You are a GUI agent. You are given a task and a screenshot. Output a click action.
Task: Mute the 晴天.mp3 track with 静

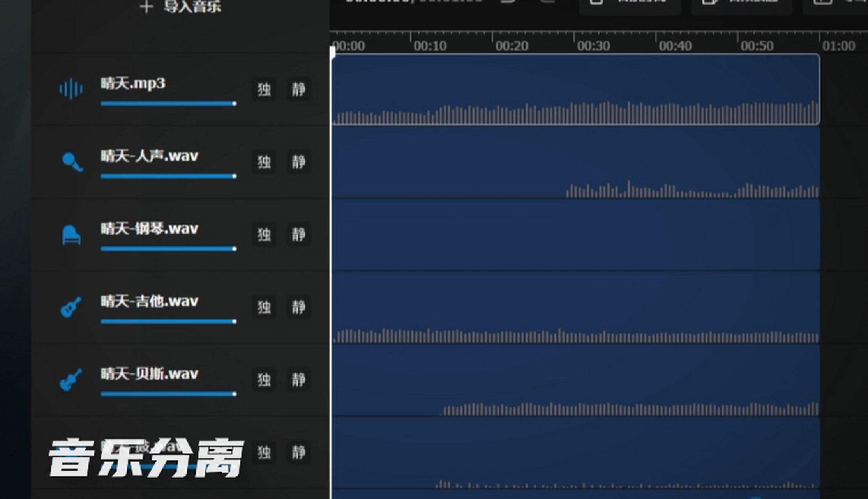pos(298,89)
